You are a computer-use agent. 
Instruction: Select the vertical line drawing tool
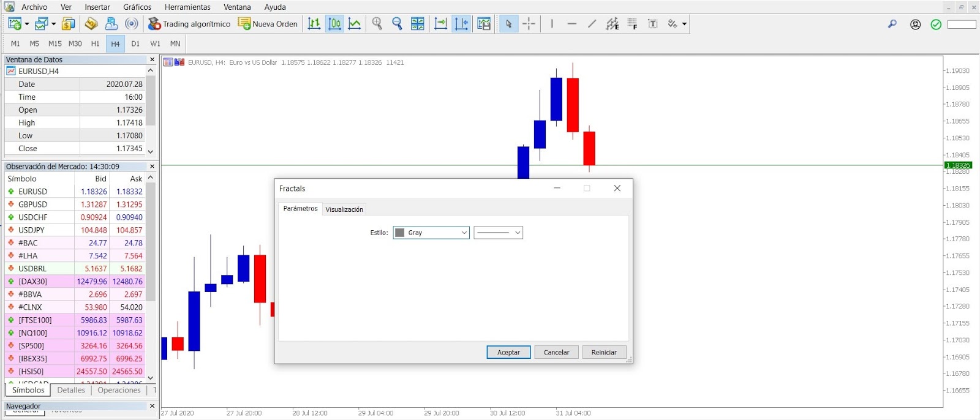point(552,24)
